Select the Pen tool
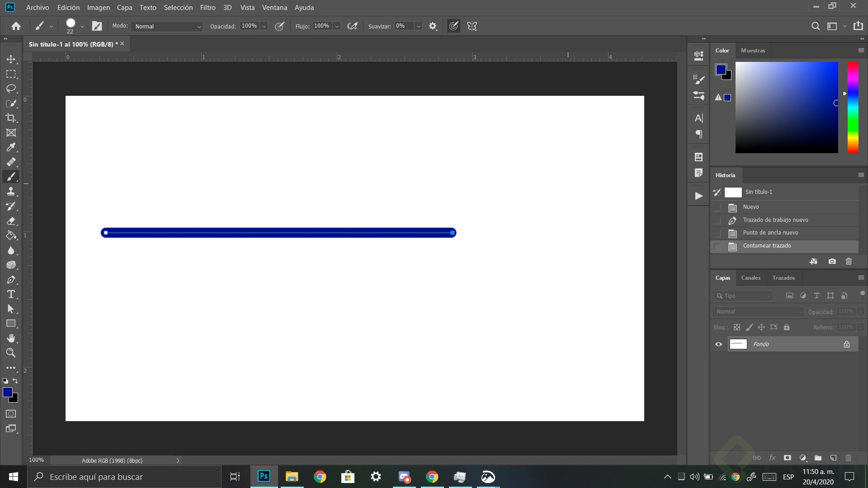 pyautogui.click(x=11, y=280)
